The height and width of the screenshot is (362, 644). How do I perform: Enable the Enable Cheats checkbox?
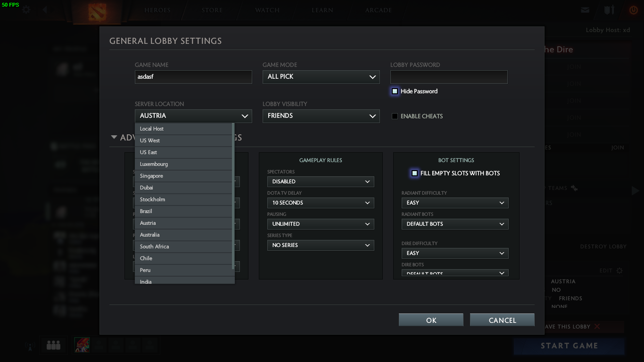[395, 116]
